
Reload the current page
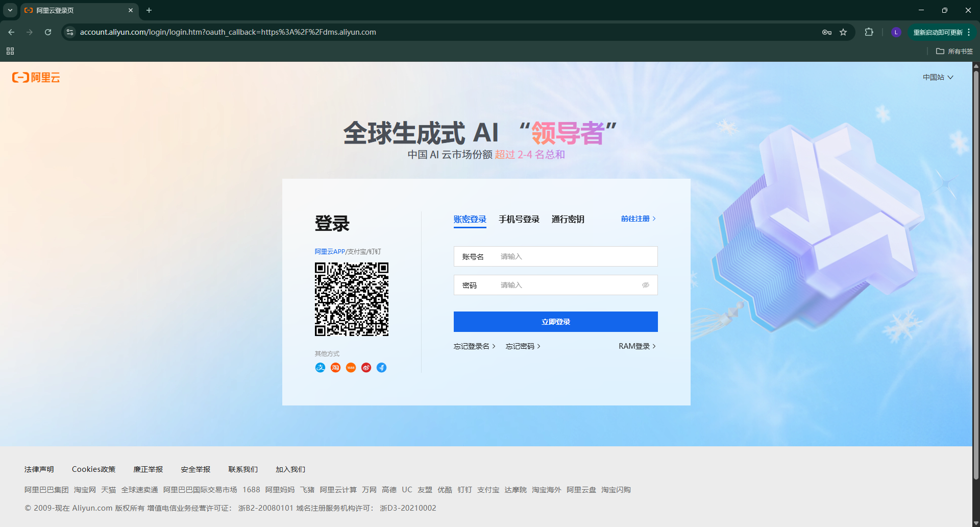pos(48,32)
